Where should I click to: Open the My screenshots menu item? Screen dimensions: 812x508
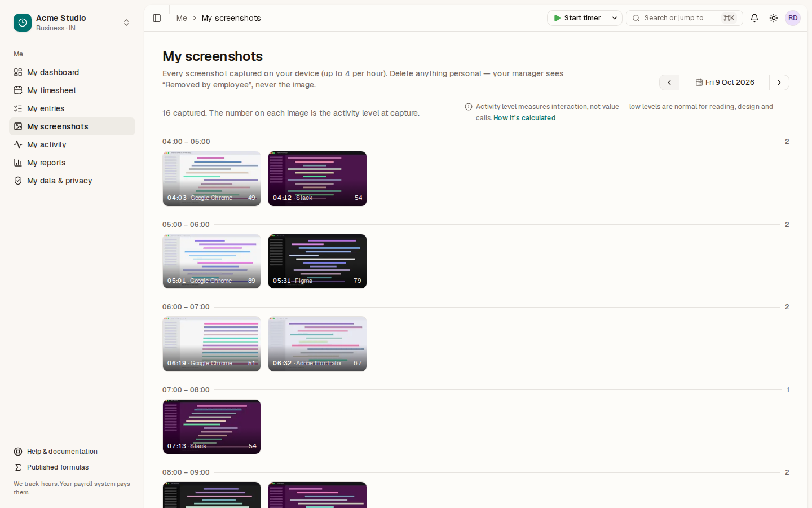pyautogui.click(x=72, y=126)
